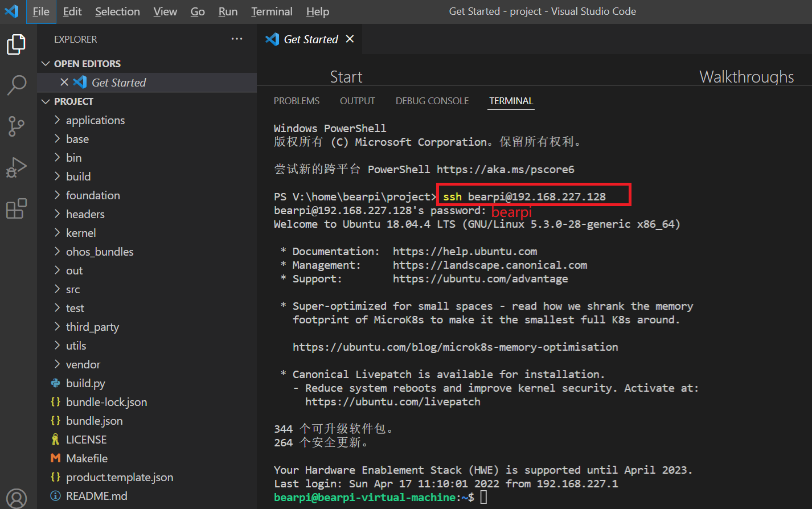The image size is (812, 509).
Task: Open the Extensions view
Action: coord(16,208)
